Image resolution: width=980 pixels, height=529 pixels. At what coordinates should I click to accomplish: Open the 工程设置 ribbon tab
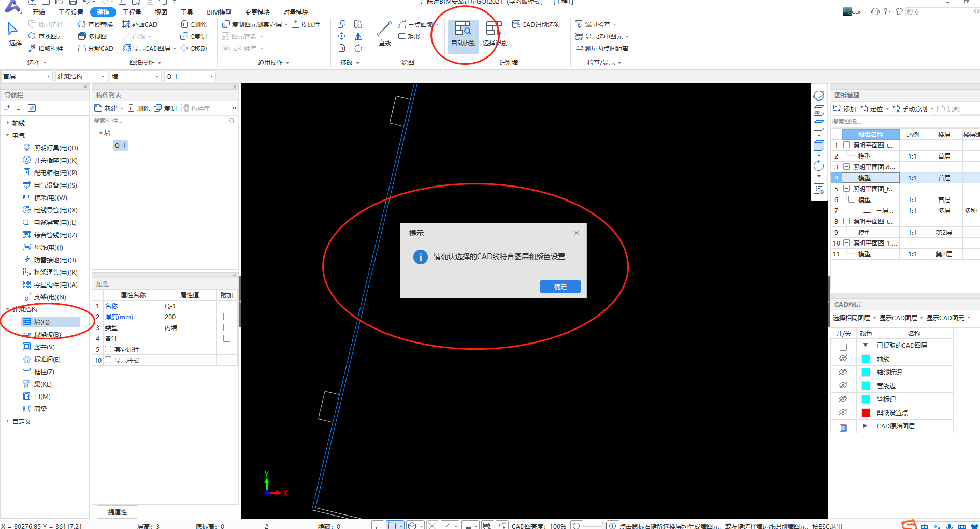coord(71,12)
